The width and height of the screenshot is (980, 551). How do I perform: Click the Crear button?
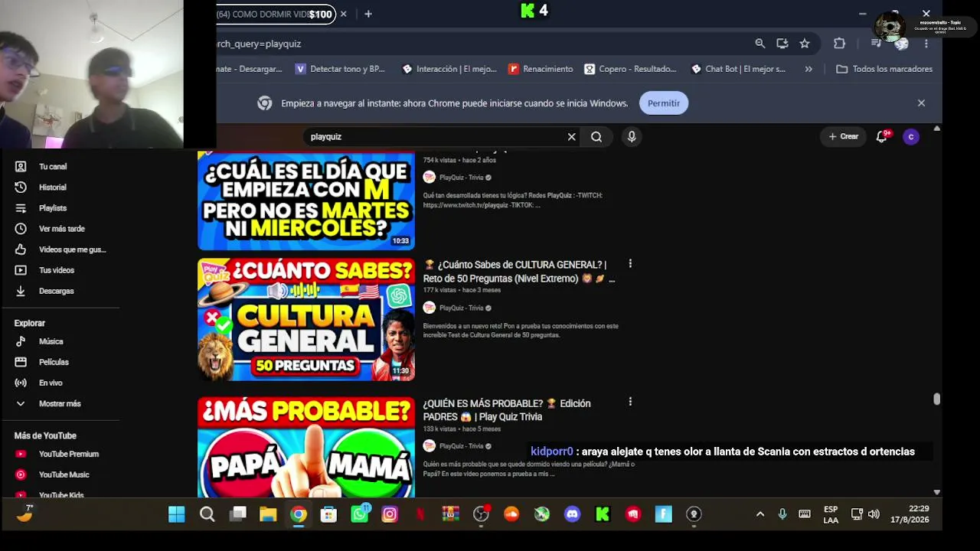843,136
